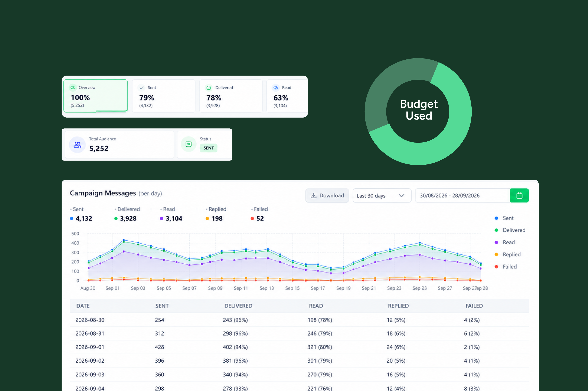588x391 pixels.
Task: Sort table by REPLIED column header
Action: tap(398, 306)
